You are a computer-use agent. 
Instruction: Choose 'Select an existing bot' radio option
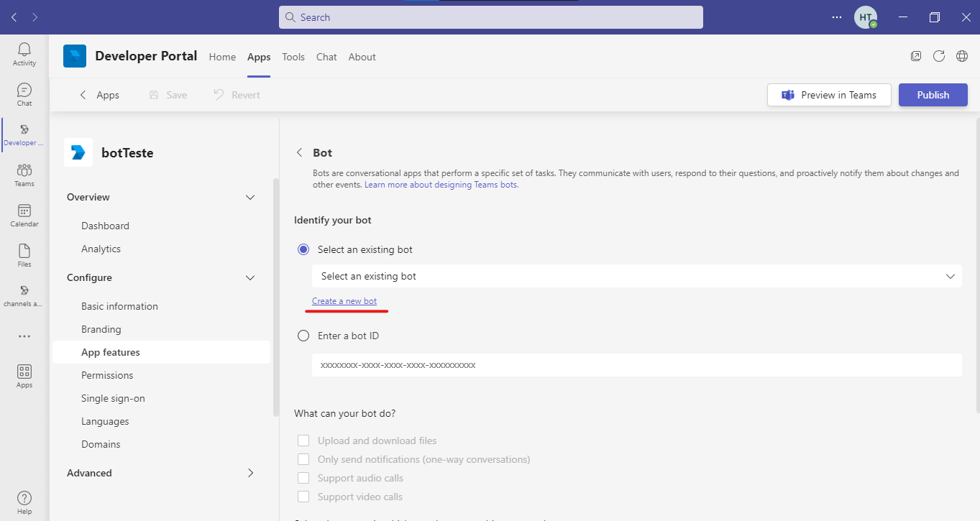303,249
